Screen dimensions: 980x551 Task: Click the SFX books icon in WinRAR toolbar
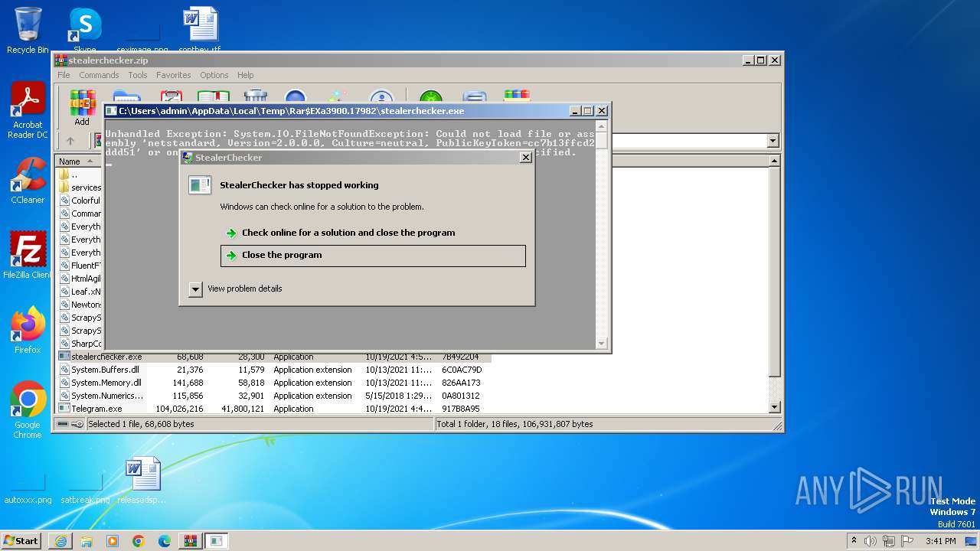point(517,96)
